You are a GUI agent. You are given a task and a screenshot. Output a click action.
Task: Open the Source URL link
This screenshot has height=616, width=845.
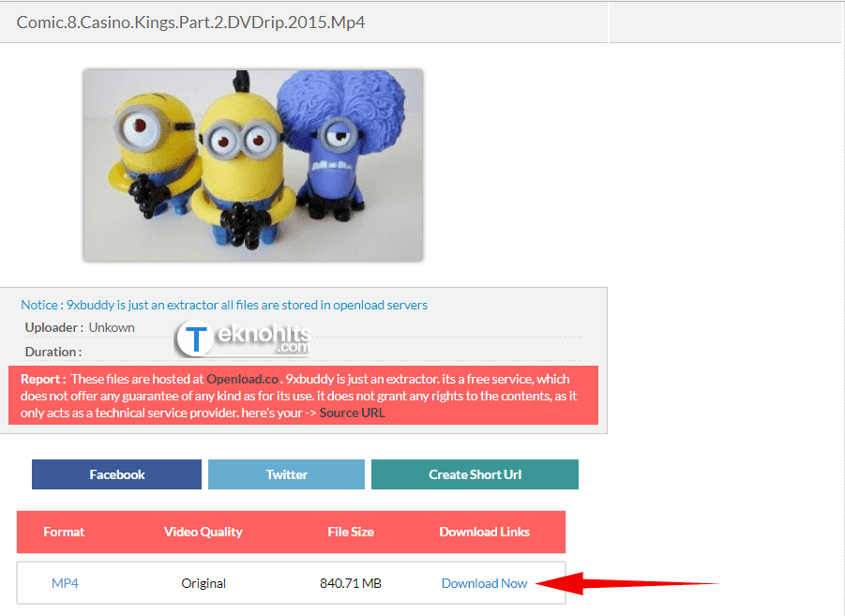[352, 413]
